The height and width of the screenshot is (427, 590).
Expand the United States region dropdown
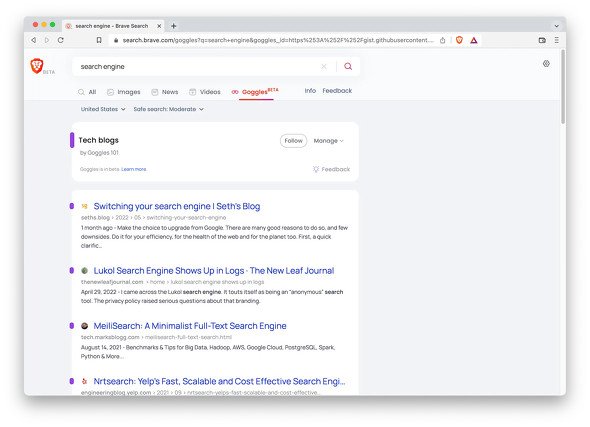[103, 109]
